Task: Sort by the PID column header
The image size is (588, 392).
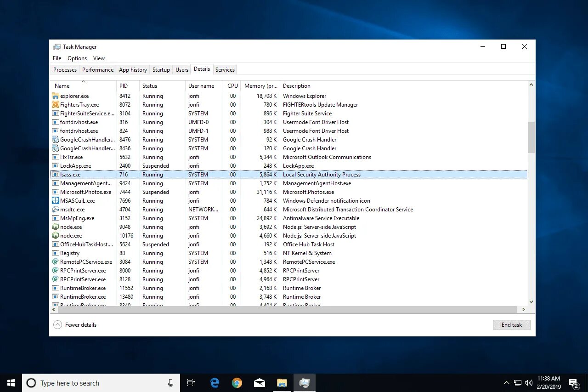Action: click(x=128, y=86)
